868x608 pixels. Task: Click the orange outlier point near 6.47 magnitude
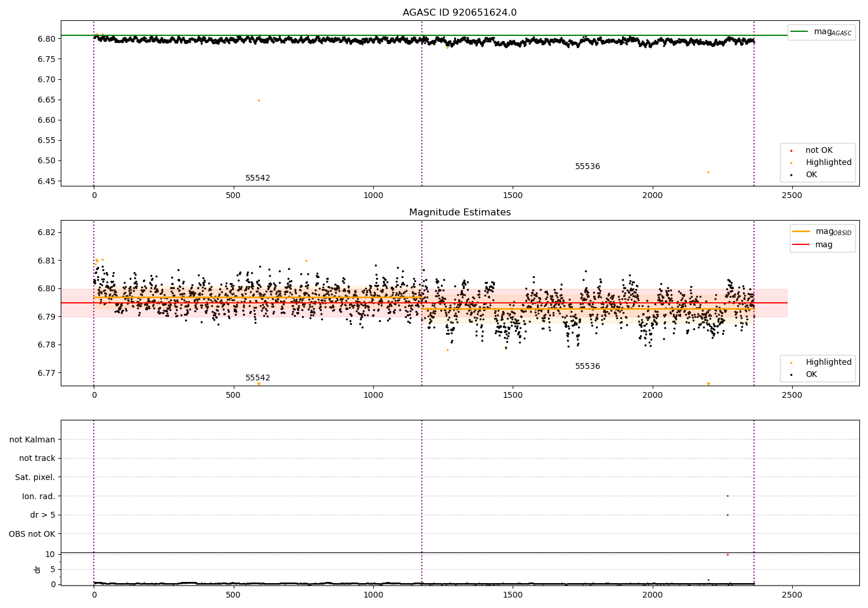tap(708, 172)
